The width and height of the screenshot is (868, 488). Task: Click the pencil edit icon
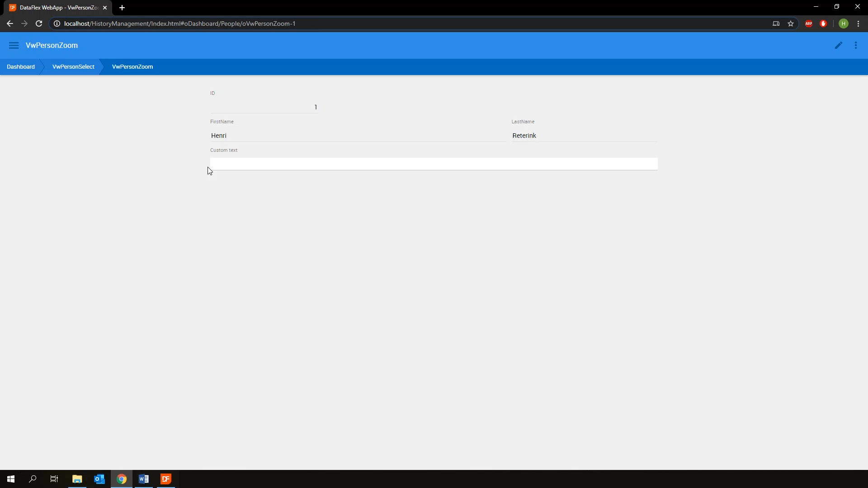838,45
